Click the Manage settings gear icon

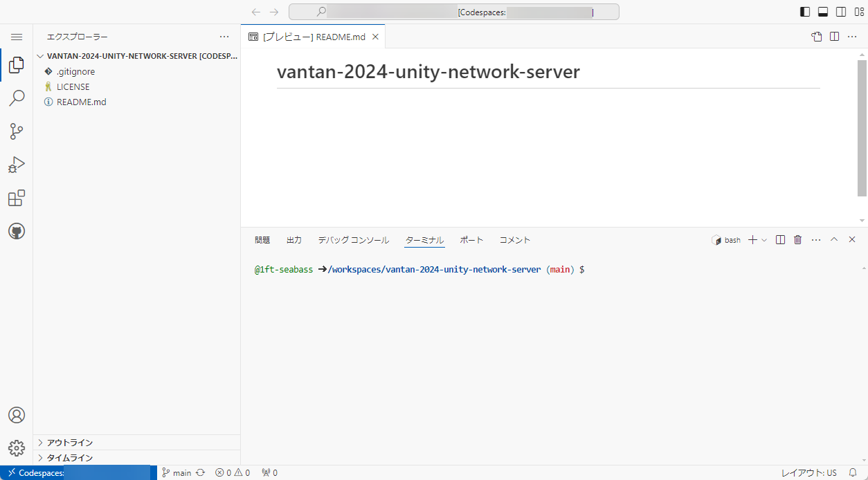pyautogui.click(x=17, y=448)
